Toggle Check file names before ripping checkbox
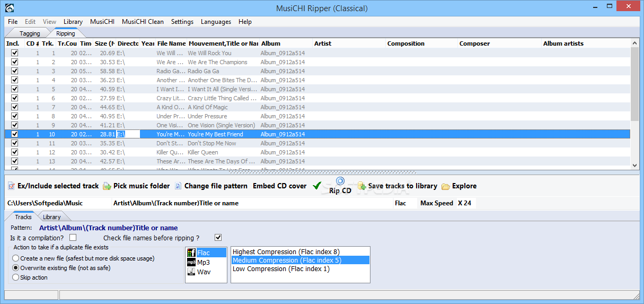 [218, 238]
